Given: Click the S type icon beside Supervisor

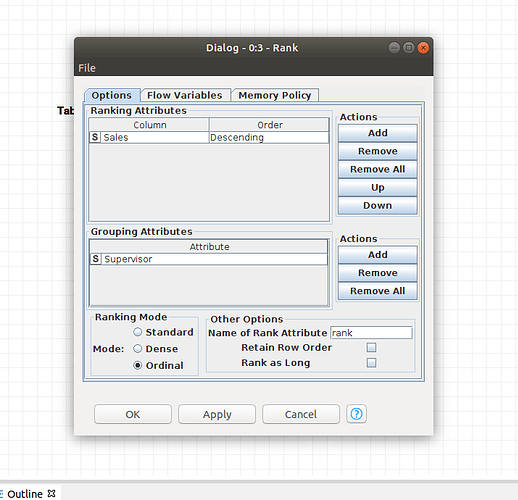Looking at the screenshot, I should 96,259.
